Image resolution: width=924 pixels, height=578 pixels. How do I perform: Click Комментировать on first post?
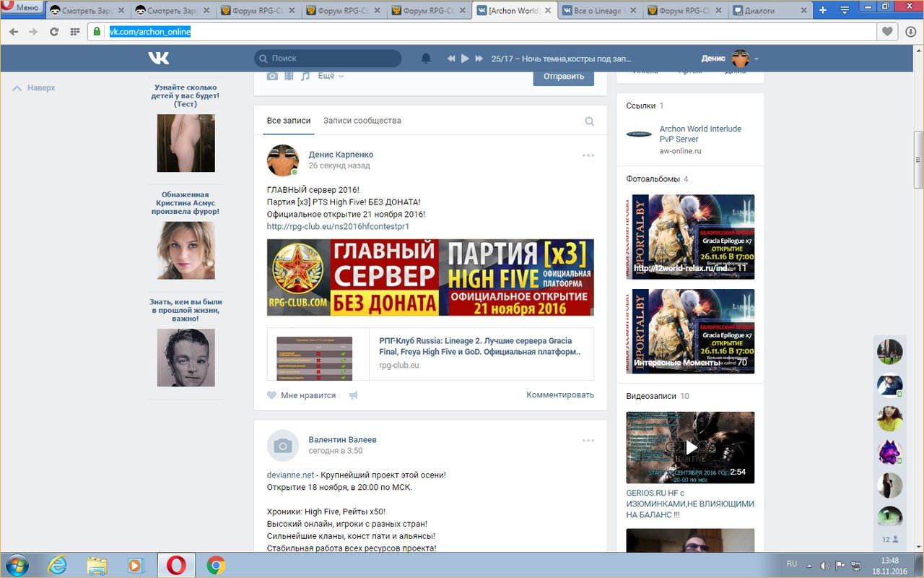pyautogui.click(x=560, y=394)
